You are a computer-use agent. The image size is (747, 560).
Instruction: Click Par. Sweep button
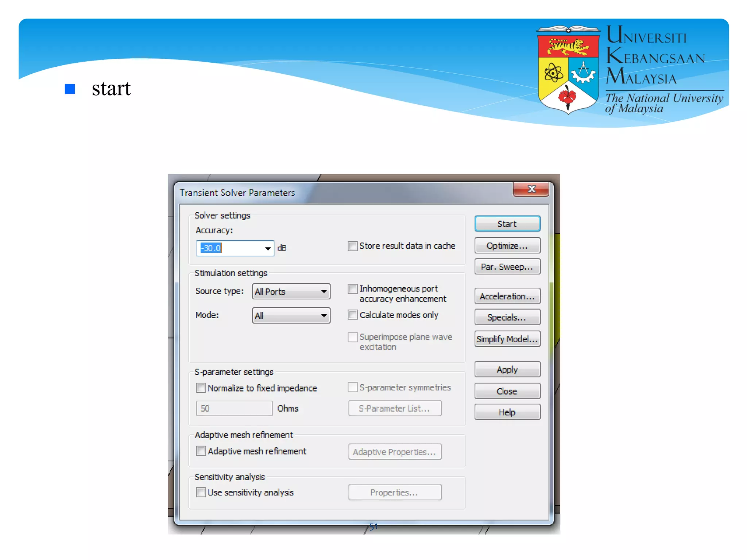pos(507,267)
